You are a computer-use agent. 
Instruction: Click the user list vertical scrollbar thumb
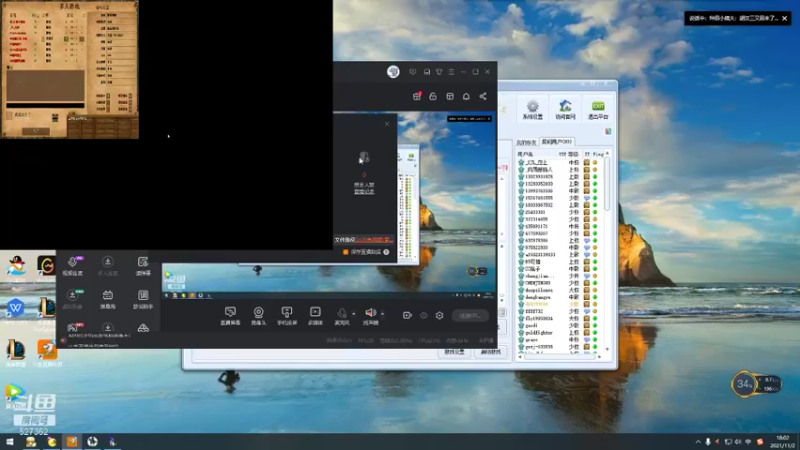point(607,184)
